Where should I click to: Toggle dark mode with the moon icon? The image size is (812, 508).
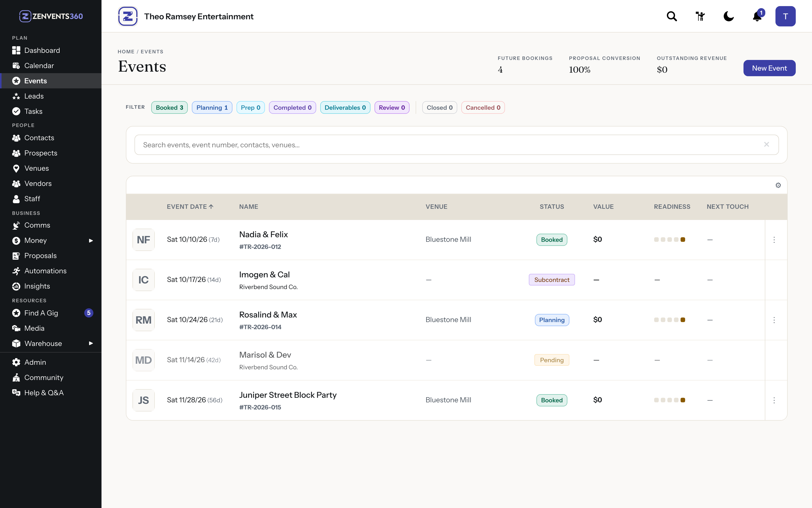click(729, 16)
